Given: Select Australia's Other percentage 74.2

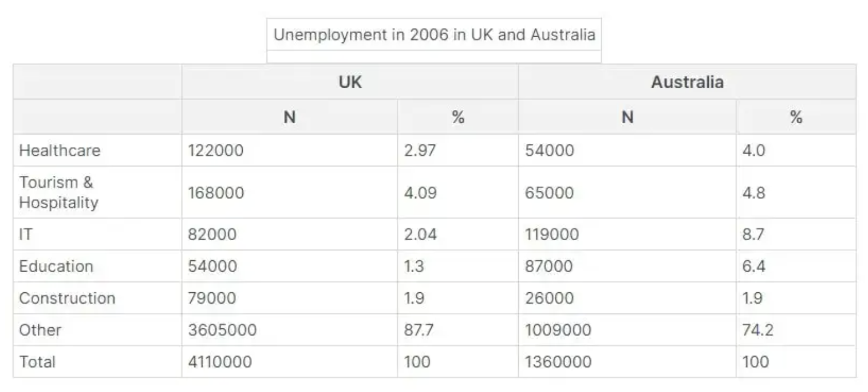Looking at the screenshot, I should (757, 330).
